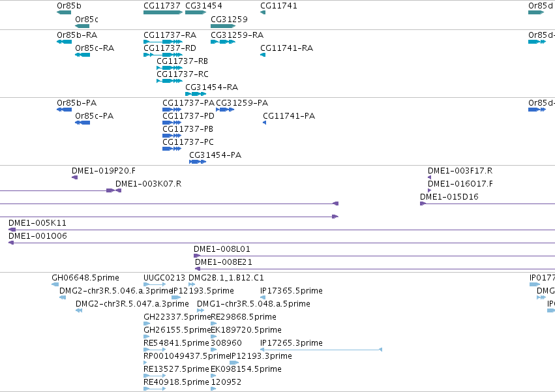This screenshot has height=392, width=555.
Task: Select the DME1-003K07.R feature label
Action: (x=149, y=184)
